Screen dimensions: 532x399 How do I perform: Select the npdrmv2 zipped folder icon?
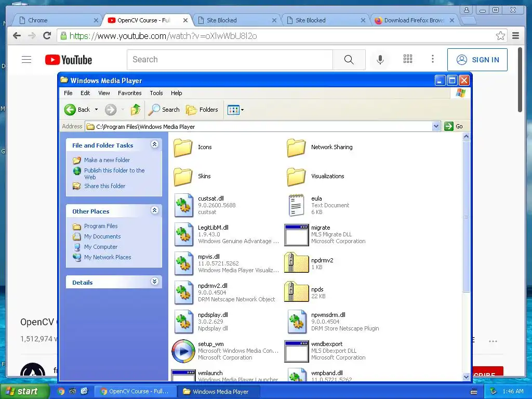tap(296, 262)
